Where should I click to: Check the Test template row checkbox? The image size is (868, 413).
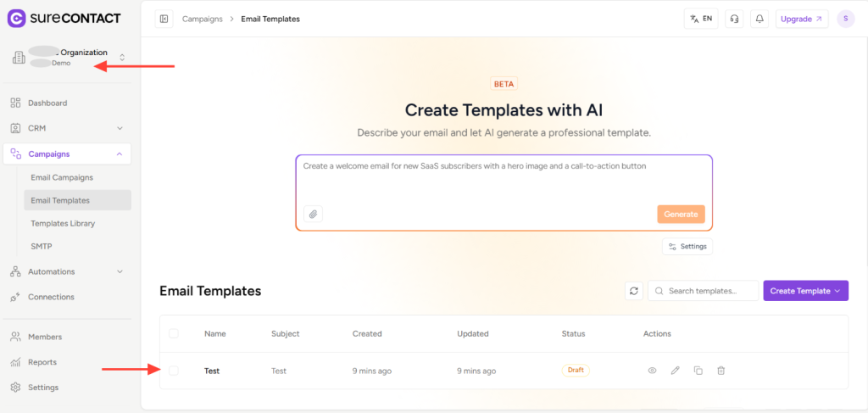pyautogui.click(x=174, y=371)
